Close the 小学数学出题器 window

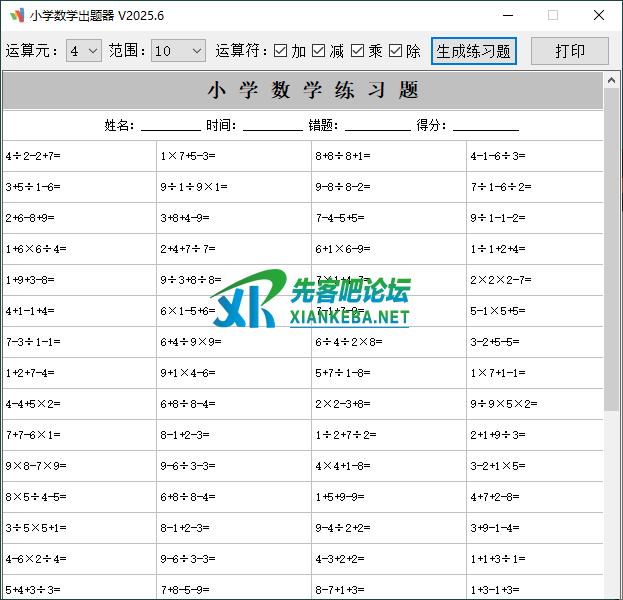pyautogui.click(x=598, y=16)
